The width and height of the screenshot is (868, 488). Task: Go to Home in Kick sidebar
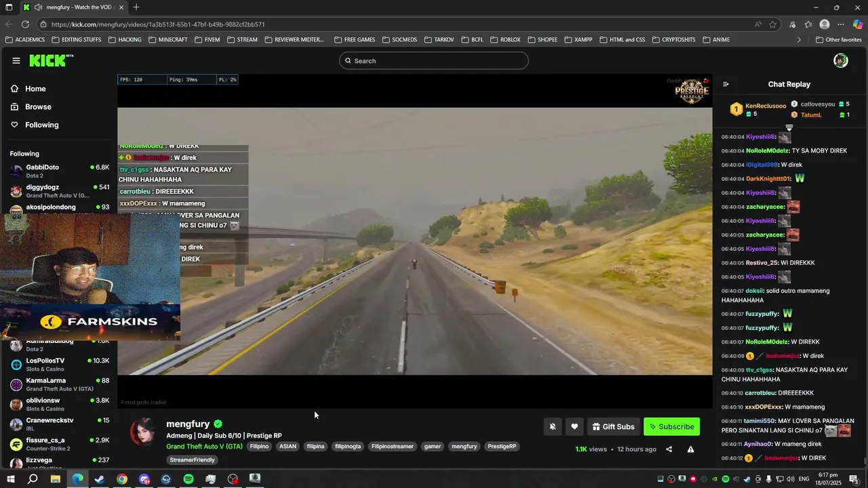point(28,89)
